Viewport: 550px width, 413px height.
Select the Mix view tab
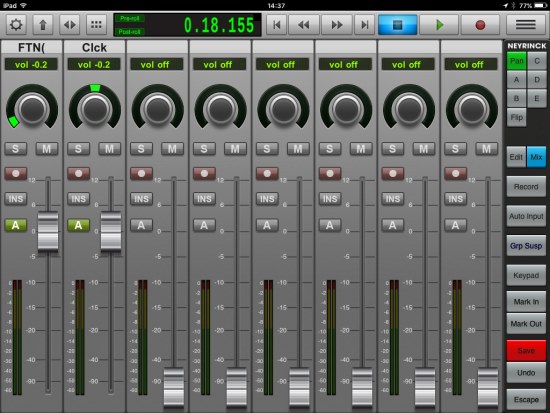click(536, 157)
